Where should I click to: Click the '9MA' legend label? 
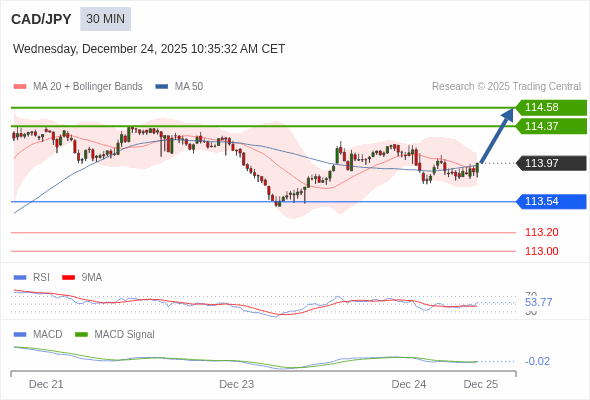[92, 278]
